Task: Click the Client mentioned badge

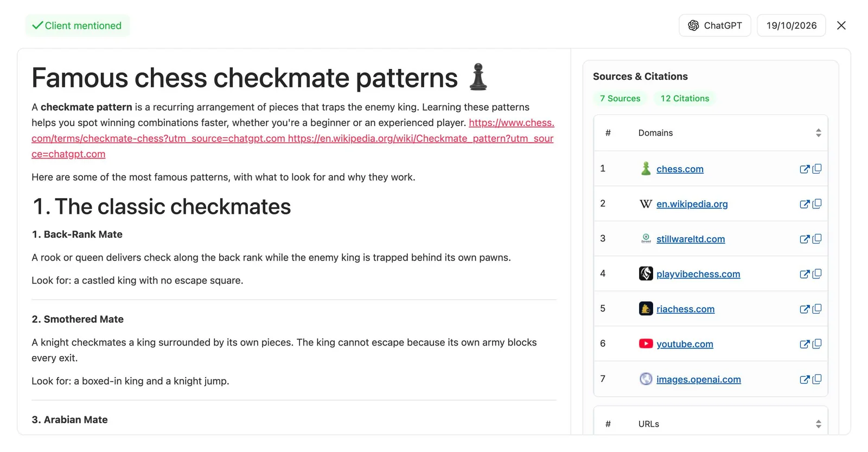Action: point(78,26)
